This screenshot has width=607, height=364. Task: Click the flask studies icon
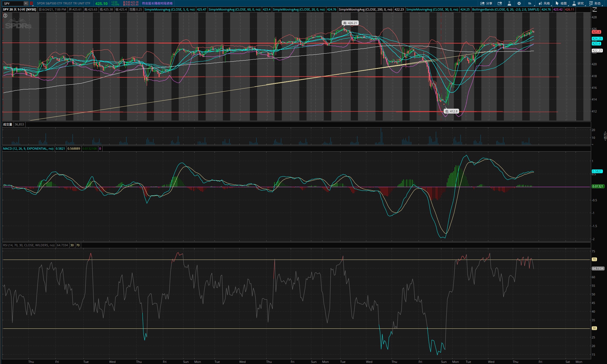click(509, 3)
